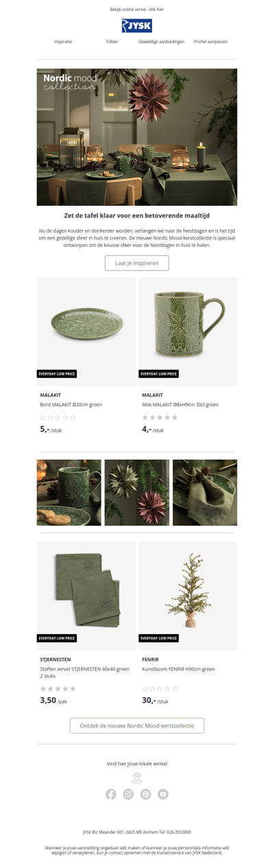The image size is (274, 868).
Task: Click Ontdek de nieuwe Nordic Mood-kerstcollectie button
Action: (137, 725)
